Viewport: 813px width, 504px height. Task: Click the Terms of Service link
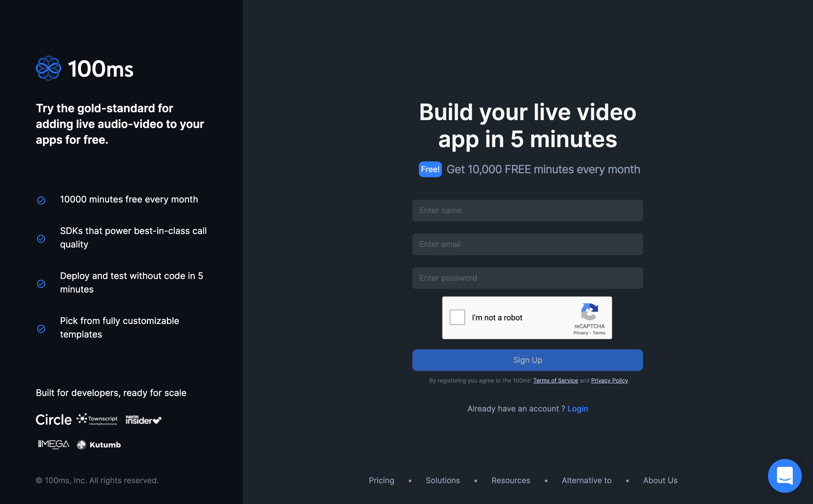click(554, 380)
